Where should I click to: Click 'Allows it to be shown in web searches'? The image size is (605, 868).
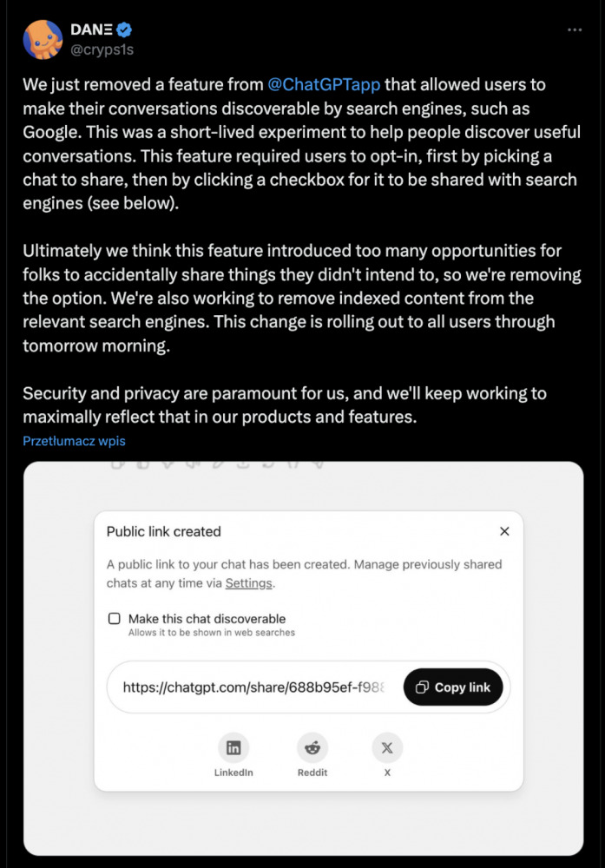click(212, 632)
